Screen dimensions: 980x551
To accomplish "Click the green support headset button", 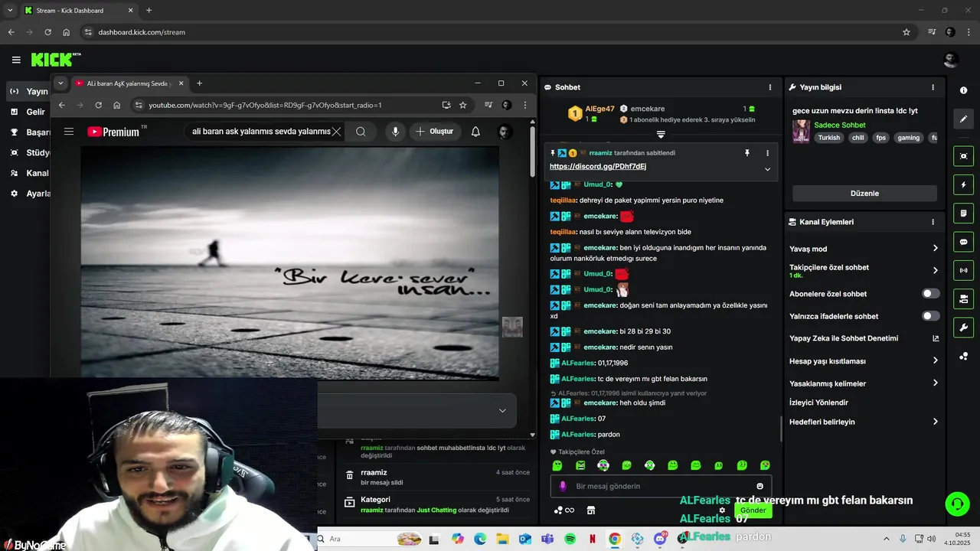I will (957, 504).
